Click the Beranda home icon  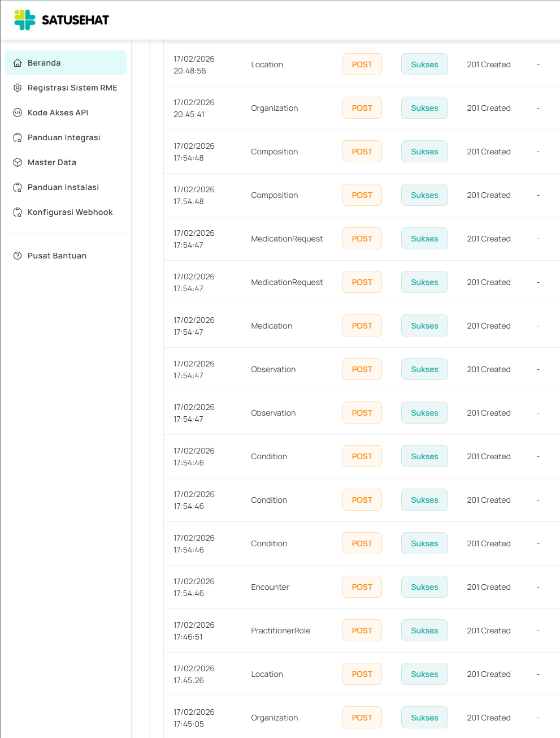18,63
